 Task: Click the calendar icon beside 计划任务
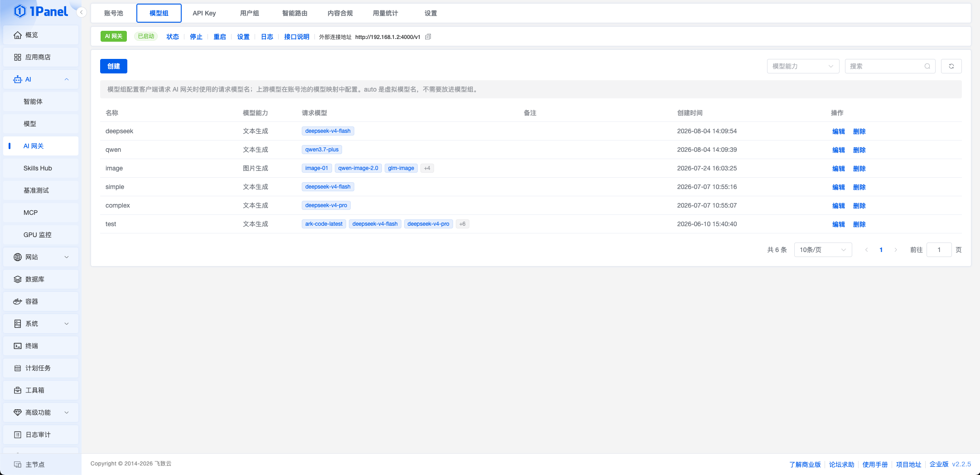pyautogui.click(x=18, y=368)
